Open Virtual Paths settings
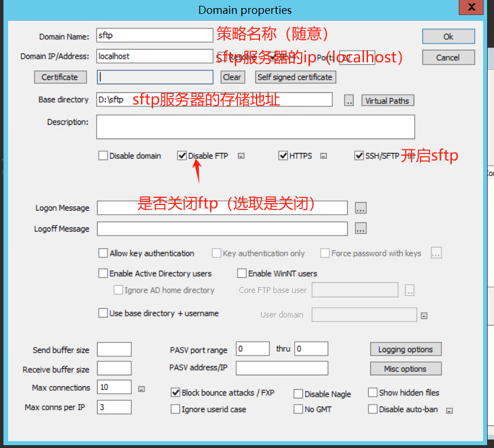 tap(387, 100)
